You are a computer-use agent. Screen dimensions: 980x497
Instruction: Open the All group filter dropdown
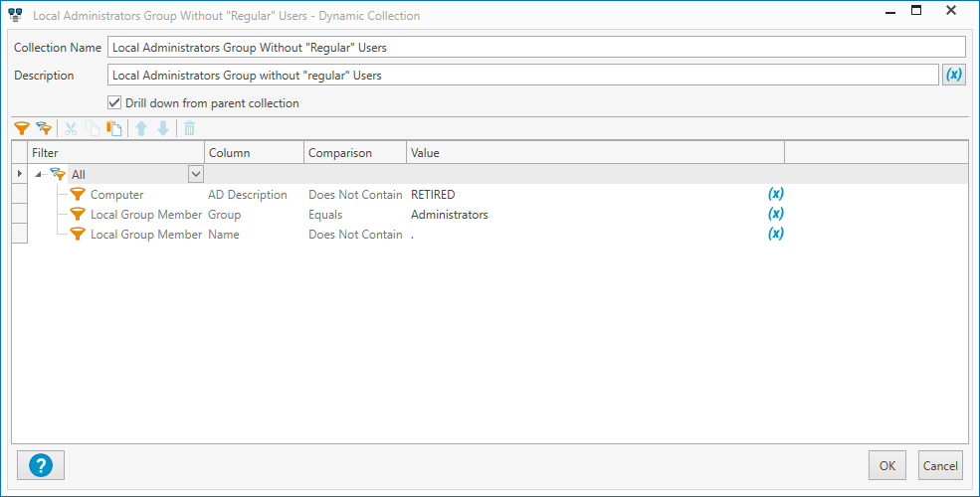pos(196,174)
